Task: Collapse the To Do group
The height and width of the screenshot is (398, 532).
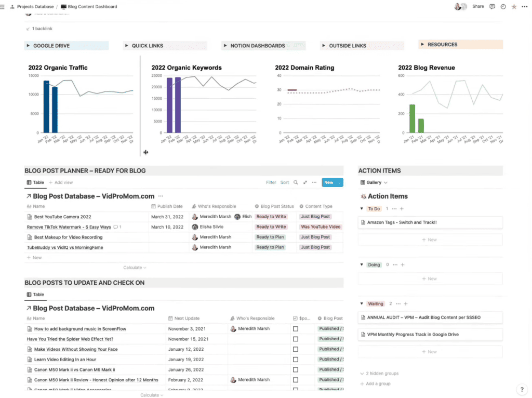Action: click(362, 209)
